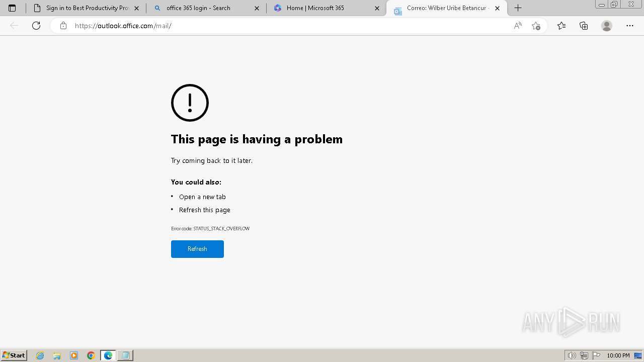Screen dimensions: 644x362
Task: Select the Correo Wilber Uribe Betancur tab
Action: pos(447,8)
